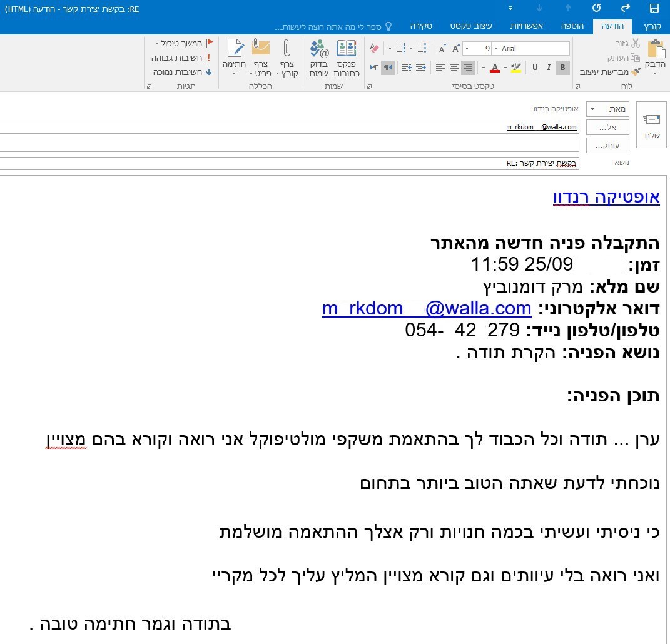Click the Send (שלח) envelope button
Image resolution: width=670 pixels, height=644 pixels.
coord(652,124)
